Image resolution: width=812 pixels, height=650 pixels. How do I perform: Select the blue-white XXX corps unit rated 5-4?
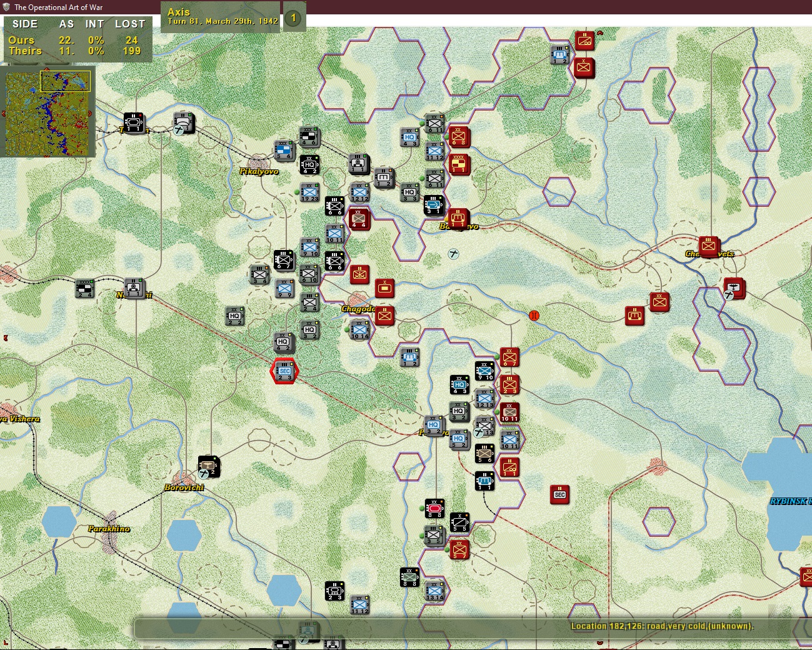point(284,151)
